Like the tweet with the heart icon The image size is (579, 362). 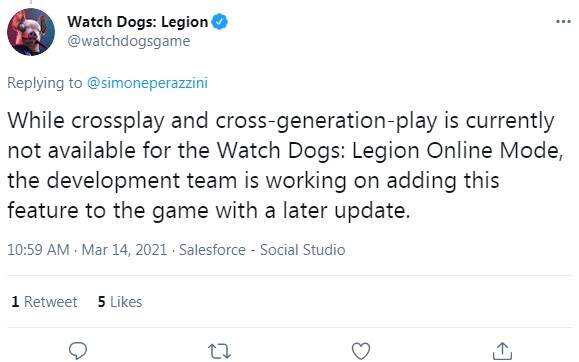pyautogui.click(x=361, y=351)
